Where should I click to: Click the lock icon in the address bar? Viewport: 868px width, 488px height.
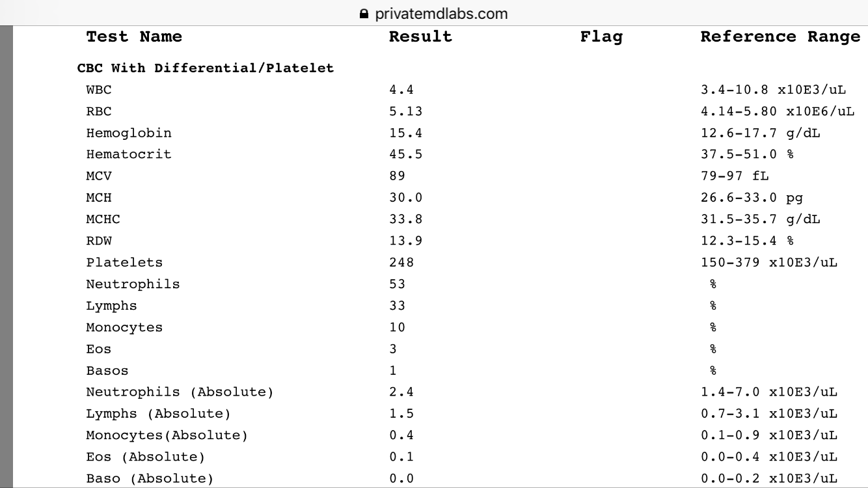click(364, 14)
